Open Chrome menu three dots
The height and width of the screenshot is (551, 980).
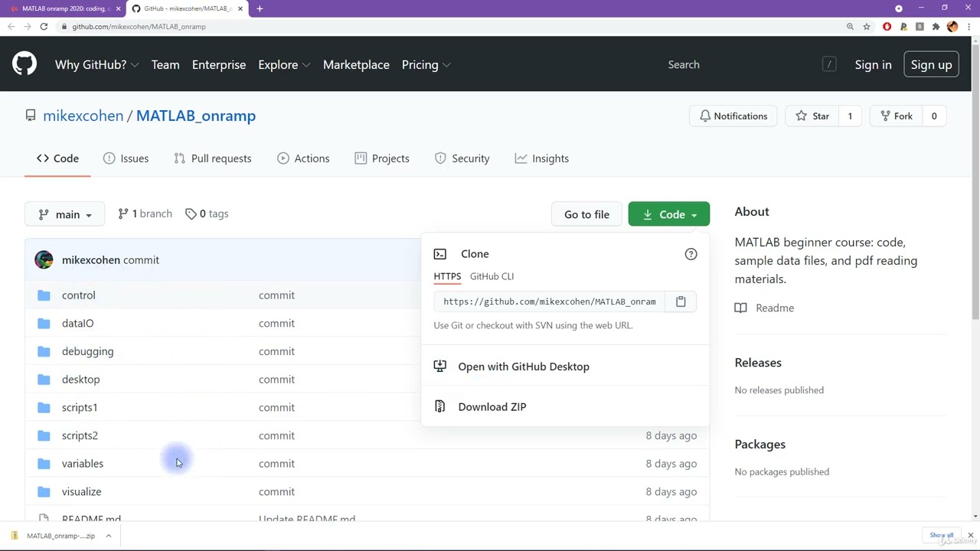[969, 27]
